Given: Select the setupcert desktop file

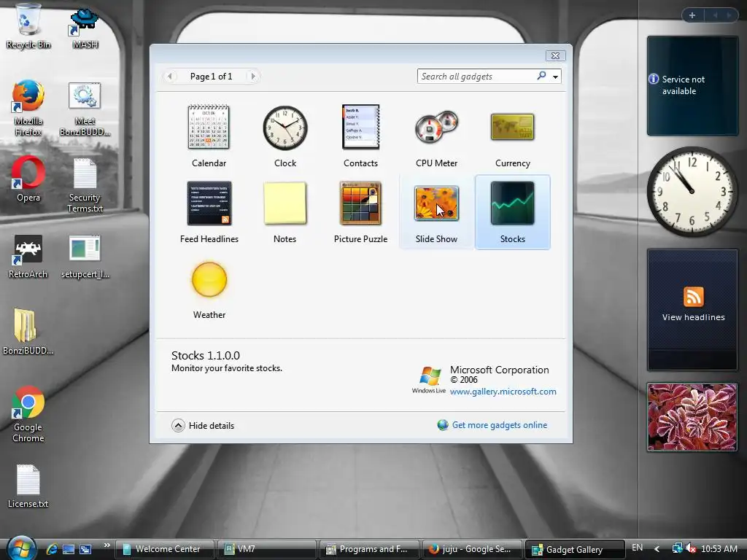Looking at the screenshot, I should (85, 256).
